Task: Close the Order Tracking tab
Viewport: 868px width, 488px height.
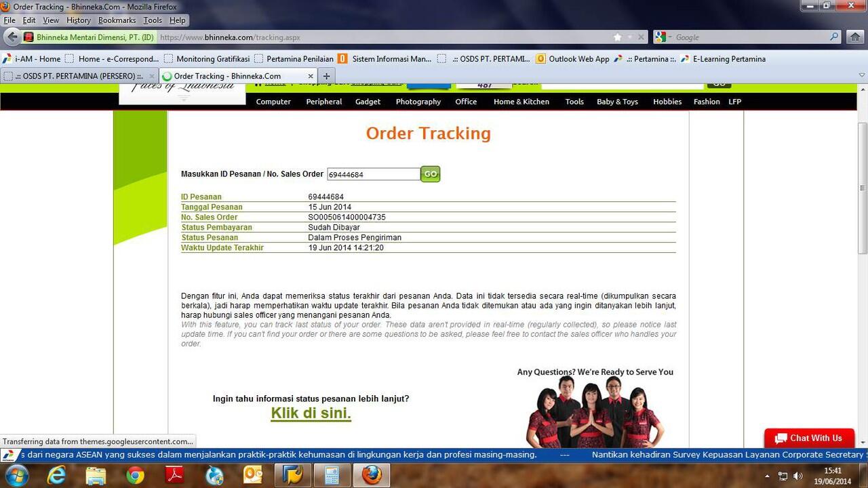Action: point(311,76)
